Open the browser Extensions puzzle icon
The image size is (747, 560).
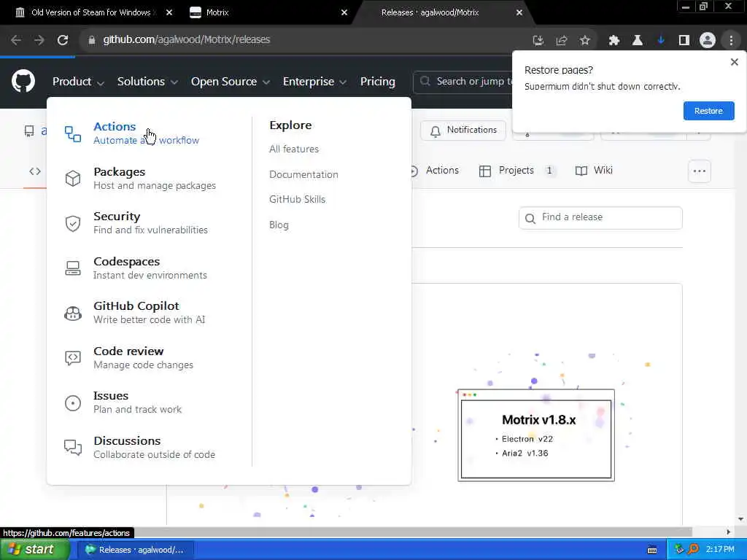(x=614, y=41)
